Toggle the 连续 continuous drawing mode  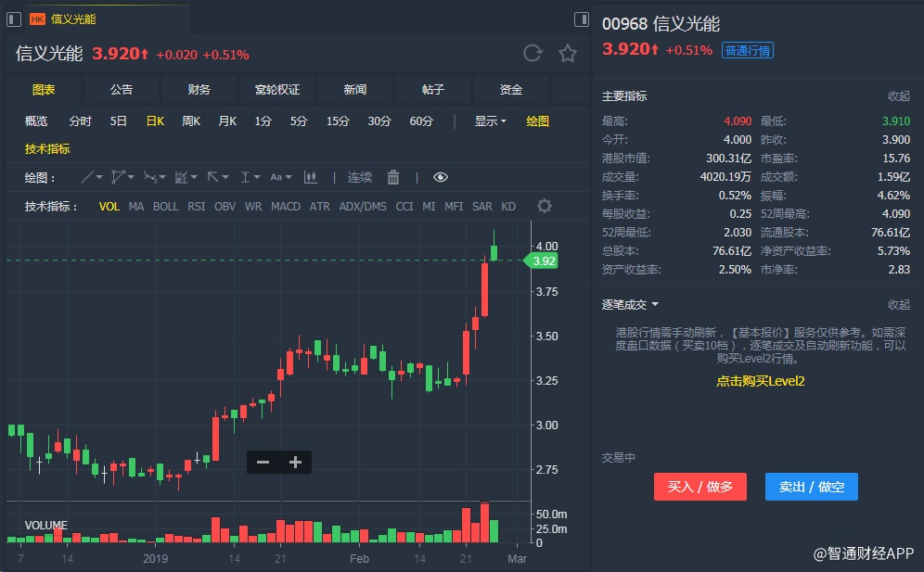360,177
